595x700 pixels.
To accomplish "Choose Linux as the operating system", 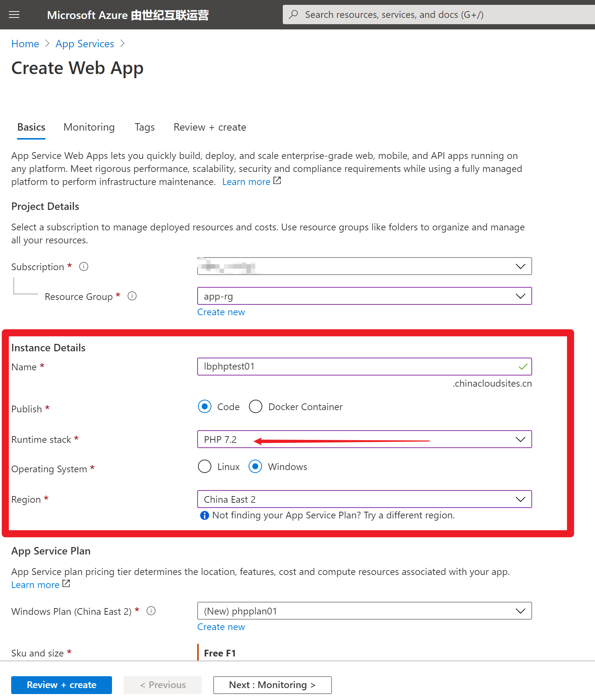I will click(x=205, y=467).
